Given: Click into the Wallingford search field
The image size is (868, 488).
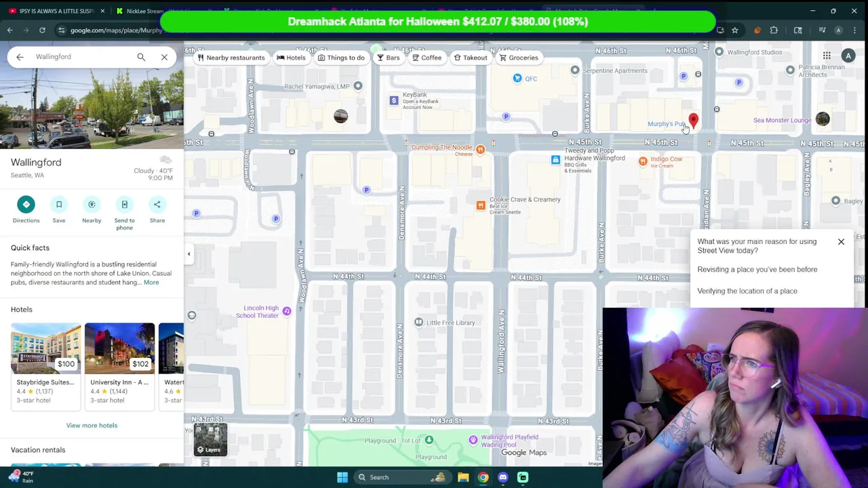Looking at the screenshot, I should pyautogui.click(x=81, y=57).
